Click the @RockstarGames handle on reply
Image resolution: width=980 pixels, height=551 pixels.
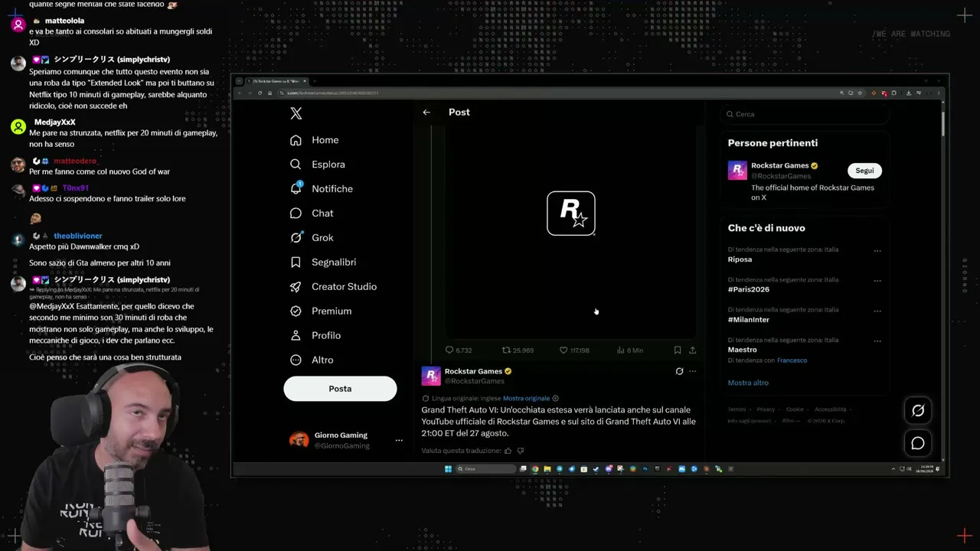475,381
